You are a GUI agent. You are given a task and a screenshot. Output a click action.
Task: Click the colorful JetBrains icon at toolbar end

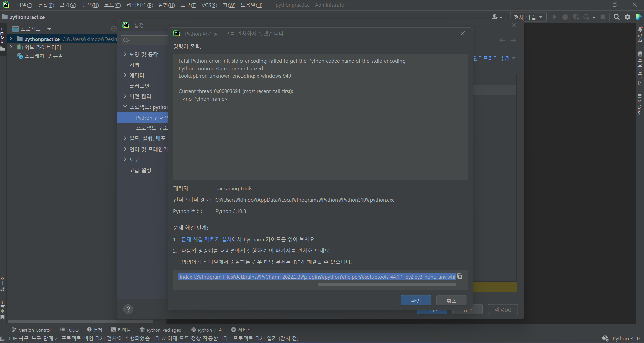coord(638,17)
